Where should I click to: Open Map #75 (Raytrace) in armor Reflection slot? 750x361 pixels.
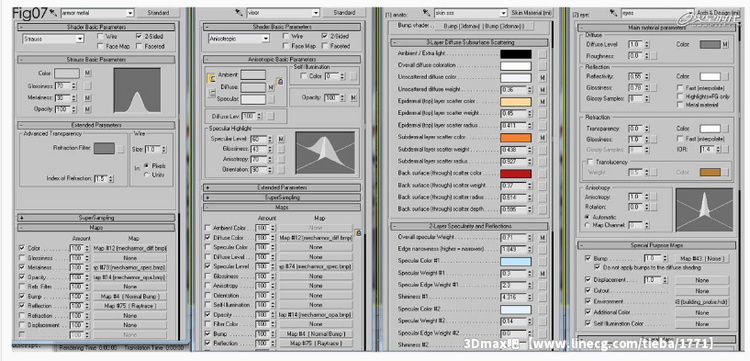coord(130,306)
